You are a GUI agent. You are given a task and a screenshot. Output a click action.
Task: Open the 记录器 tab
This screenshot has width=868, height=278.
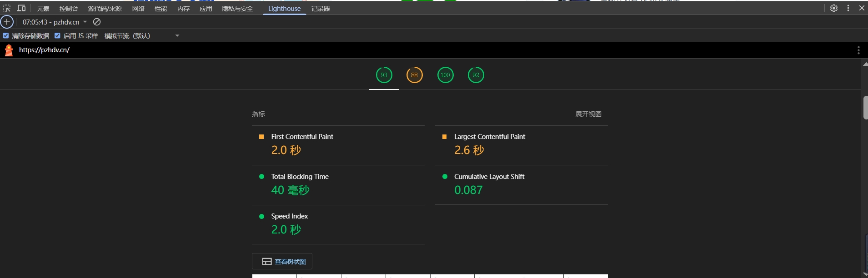pyautogui.click(x=320, y=9)
